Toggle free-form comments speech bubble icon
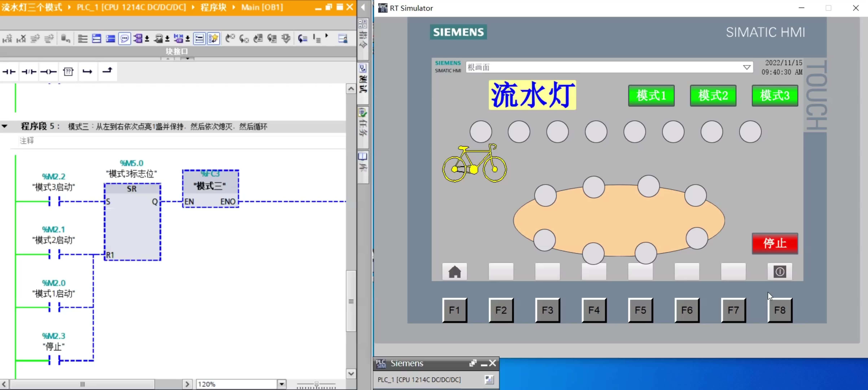868x390 pixels. (124, 39)
